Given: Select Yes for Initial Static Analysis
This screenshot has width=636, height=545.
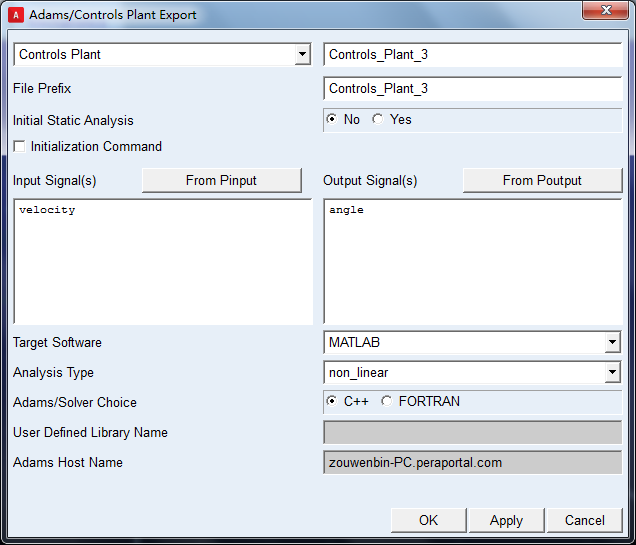Looking at the screenshot, I should click(x=377, y=120).
